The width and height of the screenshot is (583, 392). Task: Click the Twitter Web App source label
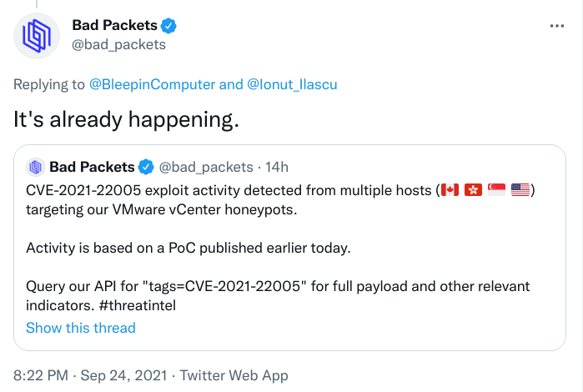pos(234,375)
